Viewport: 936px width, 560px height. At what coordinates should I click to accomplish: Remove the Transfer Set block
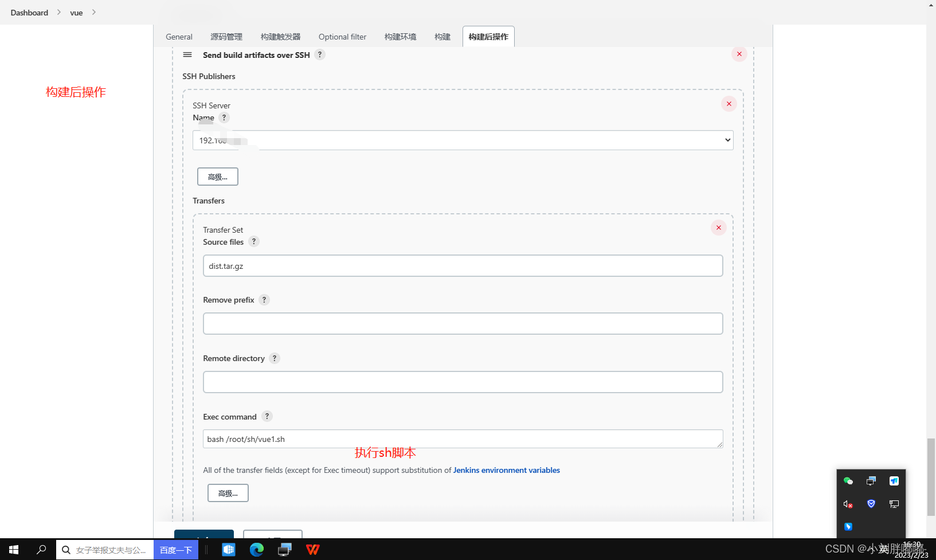coord(718,228)
